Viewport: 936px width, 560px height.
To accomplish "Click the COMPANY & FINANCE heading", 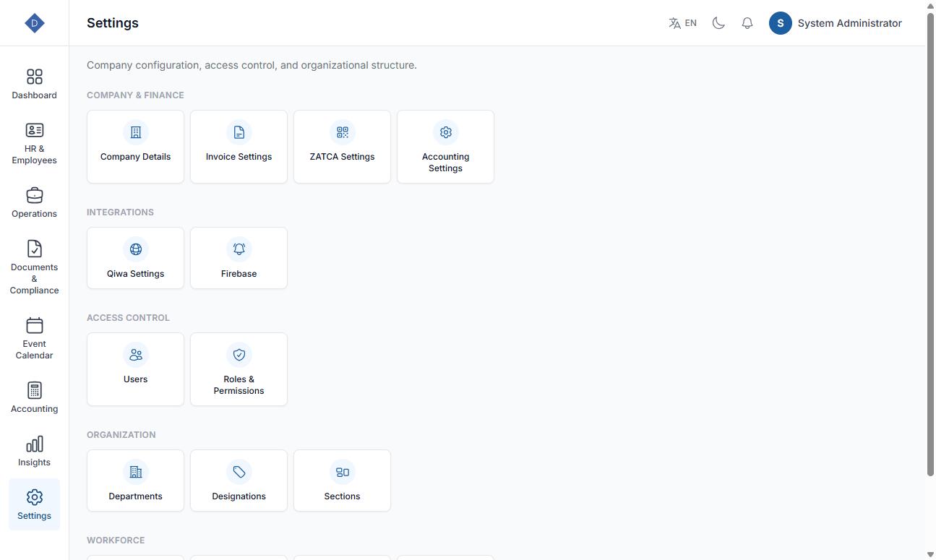I will pyautogui.click(x=135, y=95).
